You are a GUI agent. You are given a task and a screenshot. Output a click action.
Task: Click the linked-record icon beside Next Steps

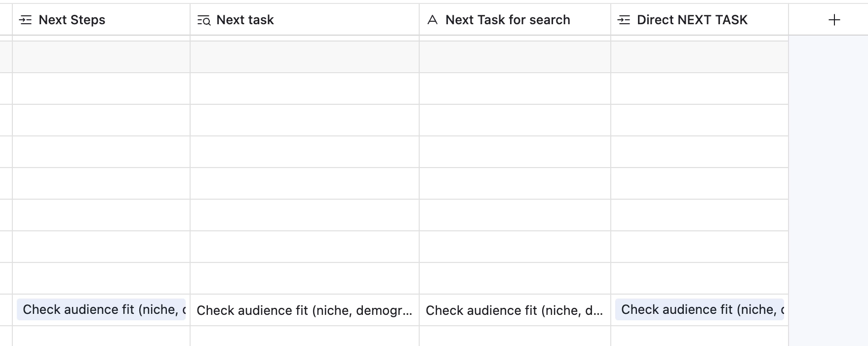pyautogui.click(x=25, y=20)
